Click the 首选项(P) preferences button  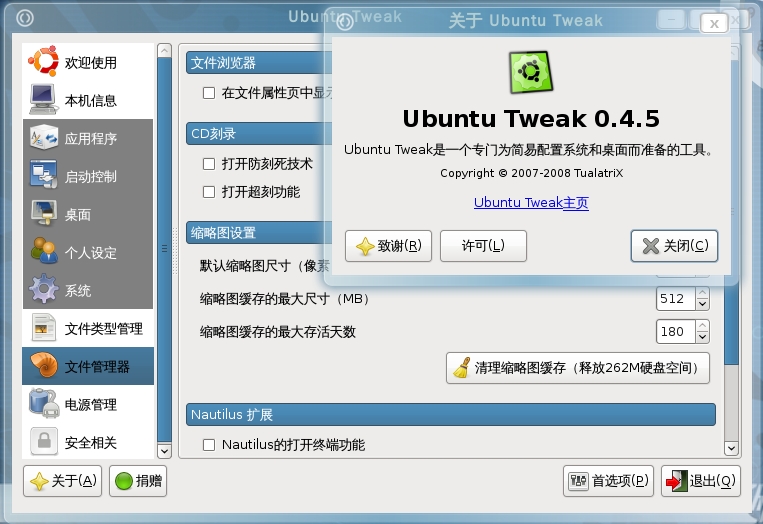tap(608, 481)
